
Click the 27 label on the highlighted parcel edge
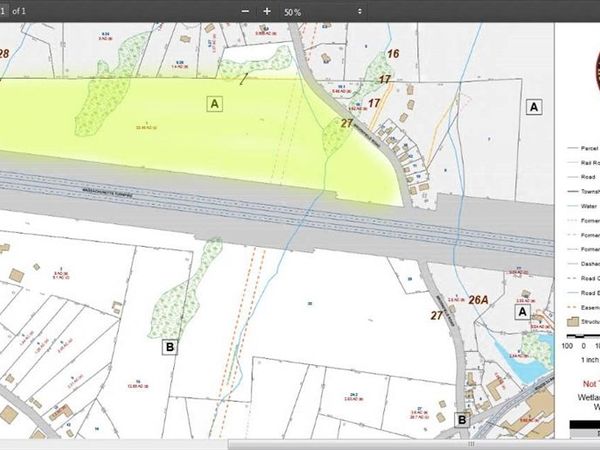click(347, 123)
